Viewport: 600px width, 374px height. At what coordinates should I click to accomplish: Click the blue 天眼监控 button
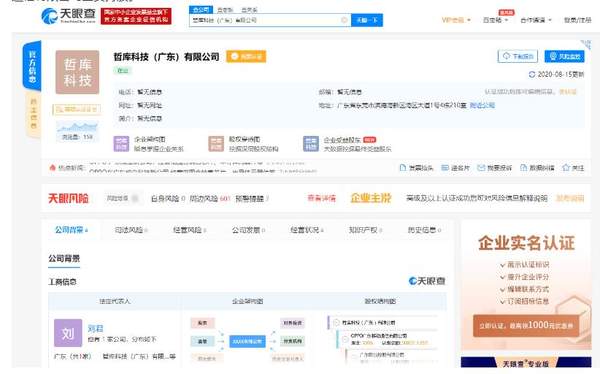564,56
